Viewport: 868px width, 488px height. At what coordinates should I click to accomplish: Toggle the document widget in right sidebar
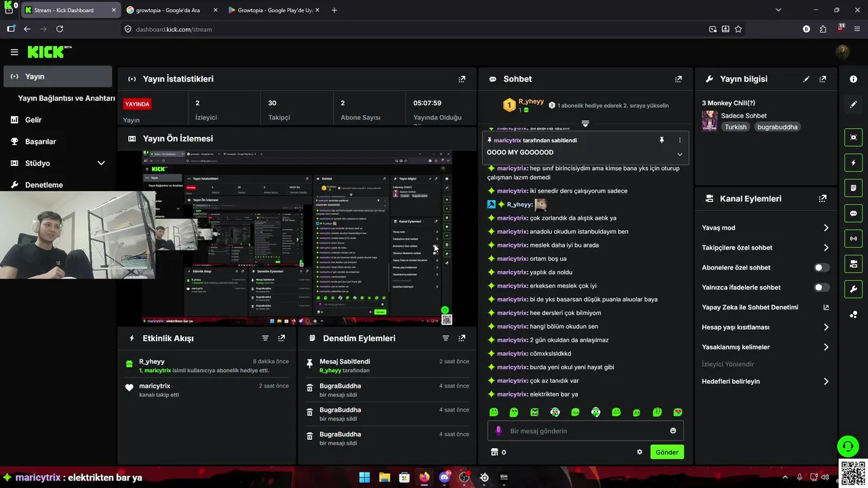click(853, 188)
